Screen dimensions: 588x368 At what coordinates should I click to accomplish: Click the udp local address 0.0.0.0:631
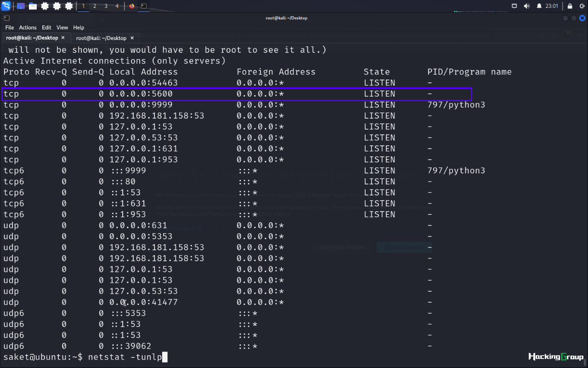pos(138,225)
